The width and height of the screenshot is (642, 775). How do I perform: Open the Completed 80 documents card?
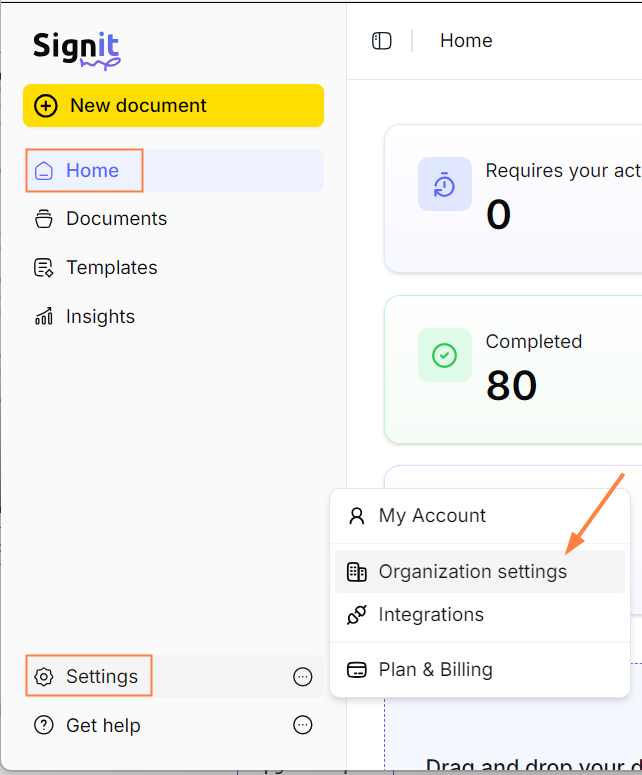(513, 370)
